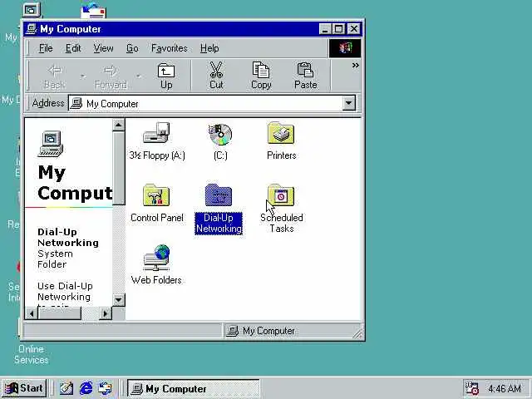
Task: Click the My Computer taskbar button
Action: [194, 388]
